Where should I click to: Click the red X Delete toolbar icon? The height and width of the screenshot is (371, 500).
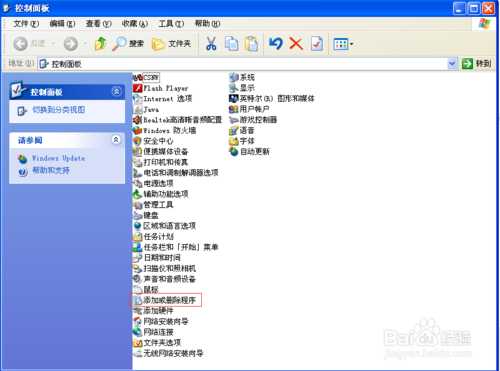click(x=296, y=44)
